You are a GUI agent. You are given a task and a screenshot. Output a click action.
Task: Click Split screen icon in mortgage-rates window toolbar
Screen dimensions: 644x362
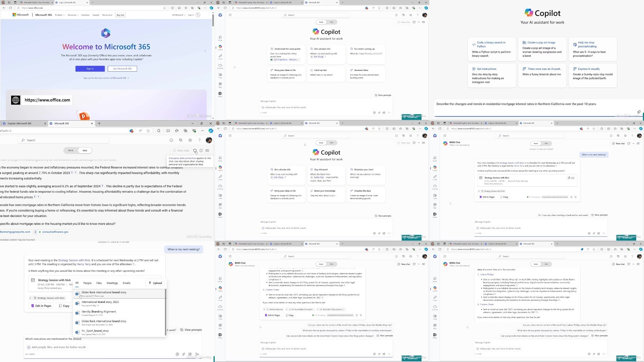click(x=168, y=131)
